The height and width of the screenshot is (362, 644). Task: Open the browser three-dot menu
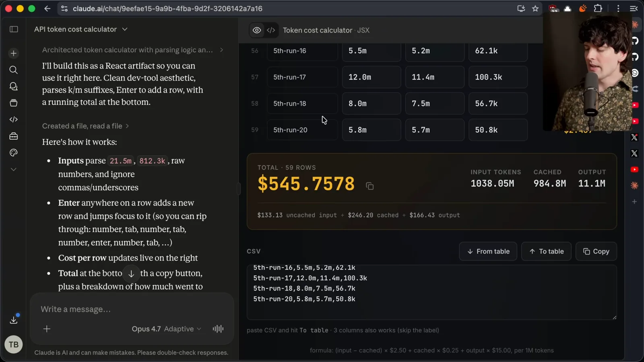618,8
